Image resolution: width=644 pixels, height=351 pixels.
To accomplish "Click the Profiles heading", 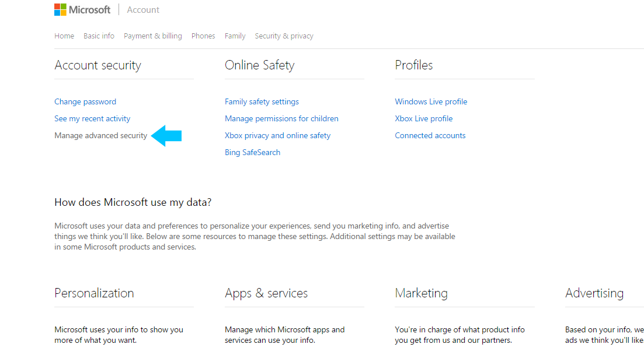I will coord(413,65).
